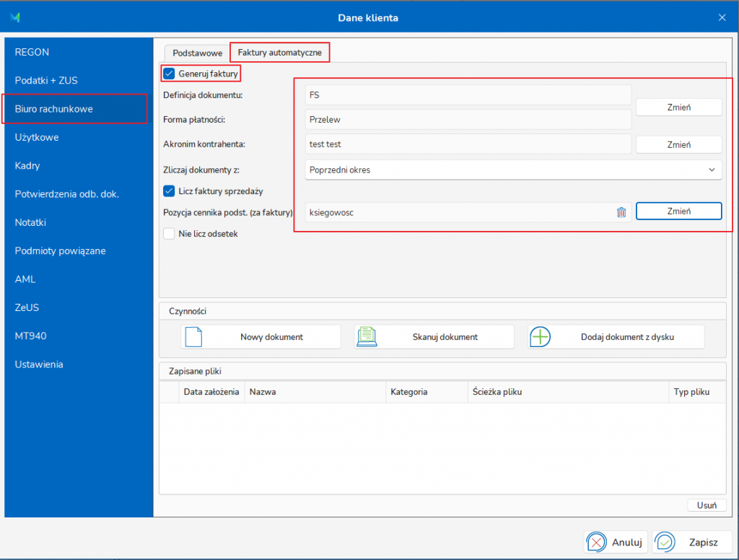The width and height of the screenshot is (739, 560).
Task: Toggle the Licz faktury sprzedaży checkbox
Action: click(x=169, y=191)
